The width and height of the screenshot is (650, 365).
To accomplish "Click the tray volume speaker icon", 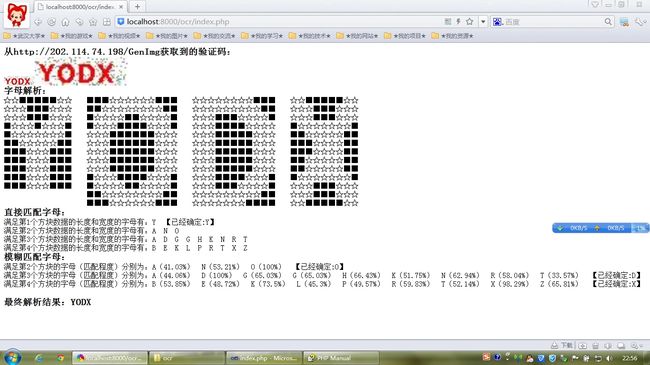I will click(x=609, y=358).
